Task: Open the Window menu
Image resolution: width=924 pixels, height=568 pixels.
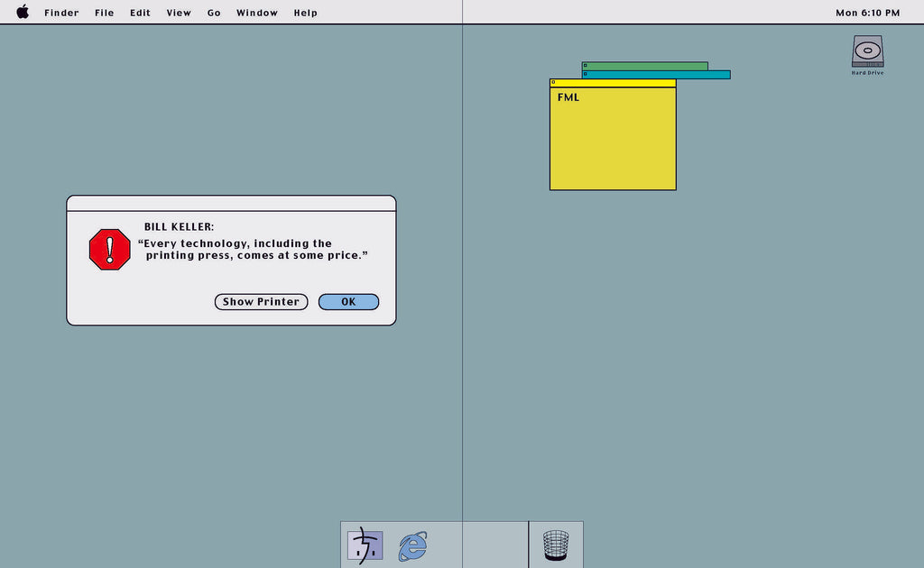Action: 257,13
